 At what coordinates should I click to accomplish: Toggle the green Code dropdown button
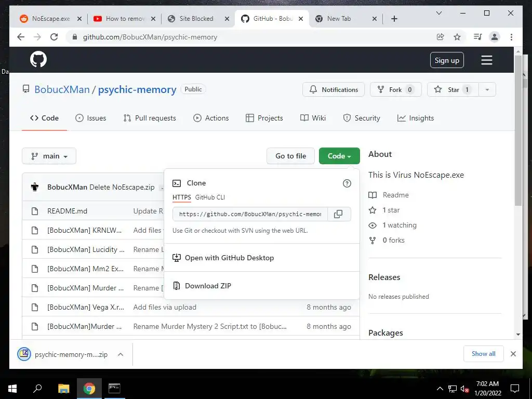pyautogui.click(x=339, y=156)
